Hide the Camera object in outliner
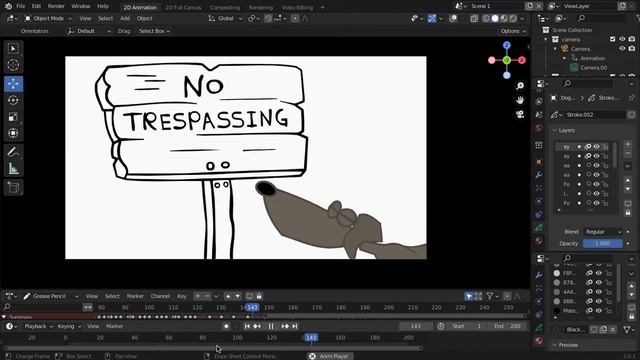 click(x=622, y=49)
